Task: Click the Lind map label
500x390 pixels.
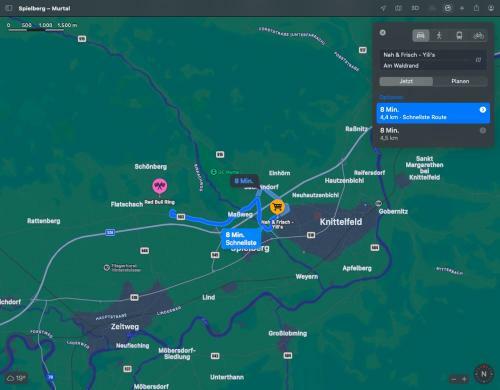Action: 208,297
